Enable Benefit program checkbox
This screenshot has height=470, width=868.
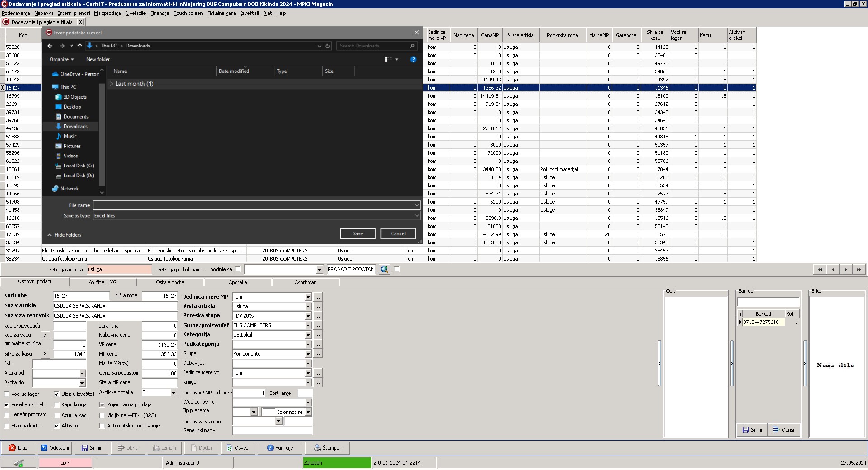coord(6,414)
